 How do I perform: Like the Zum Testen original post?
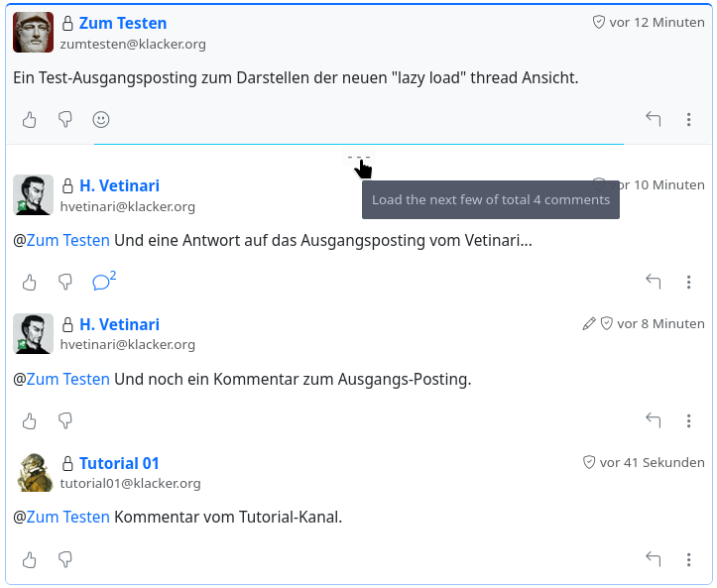coord(30,120)
